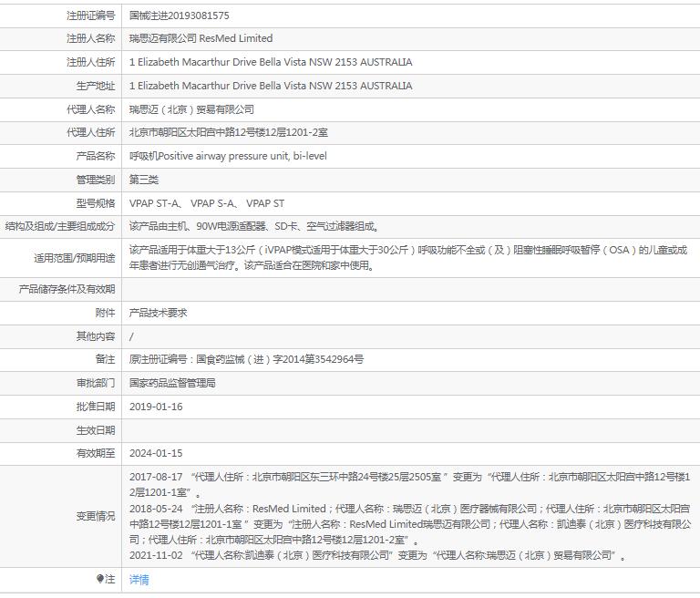Click the 管理类别 row label

coord(96,180)
